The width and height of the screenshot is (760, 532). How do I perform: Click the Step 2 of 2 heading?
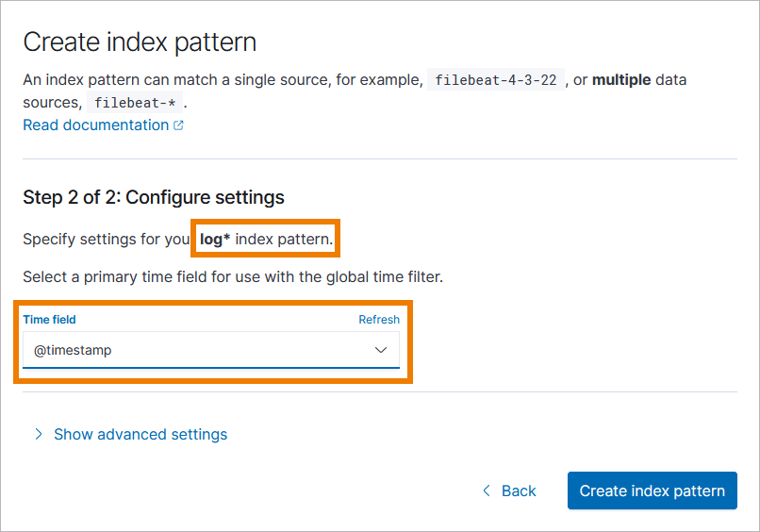(x=154, y=197)
